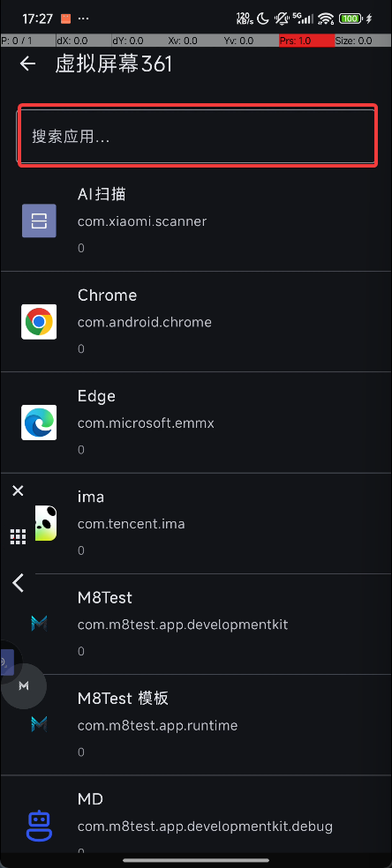
Task: Tap the Chrome app icon
Action: pyautogui.click(x=39, y=322)
